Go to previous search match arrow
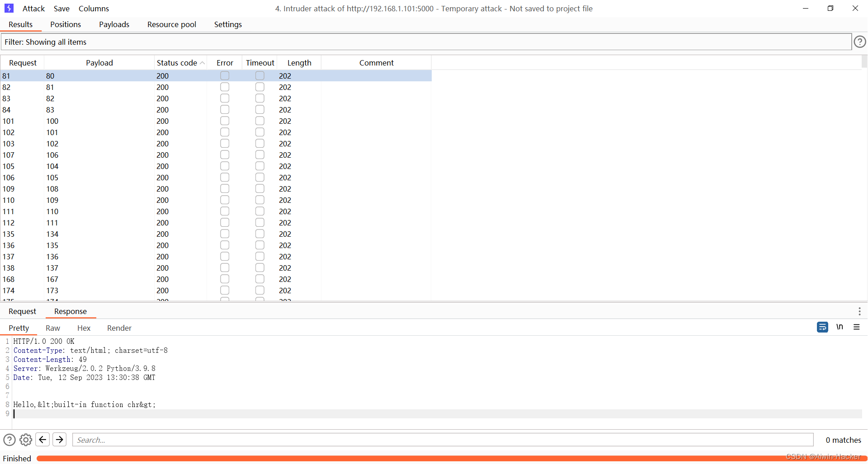 [x=42, y=440]
